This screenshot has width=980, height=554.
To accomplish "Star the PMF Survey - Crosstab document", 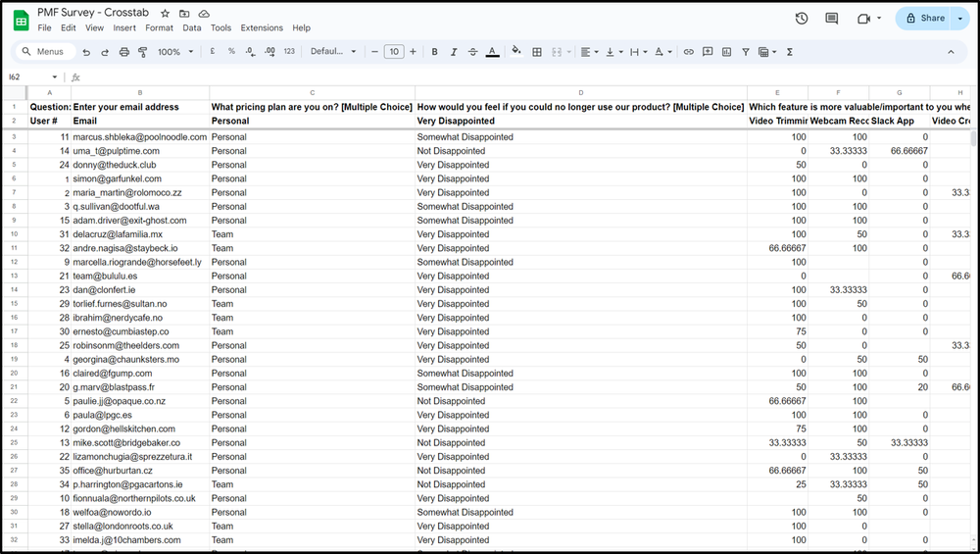I will point(165,13).
